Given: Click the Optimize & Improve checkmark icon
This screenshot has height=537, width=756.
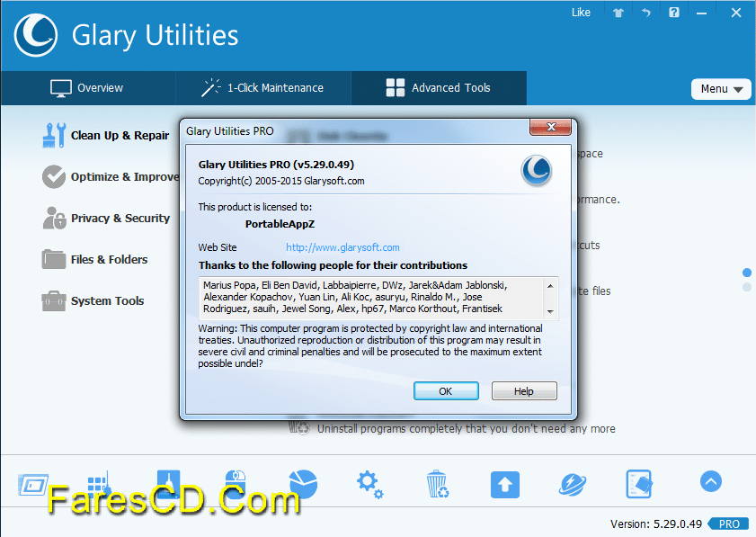Looking at the screenshot, I should point(54,176).
